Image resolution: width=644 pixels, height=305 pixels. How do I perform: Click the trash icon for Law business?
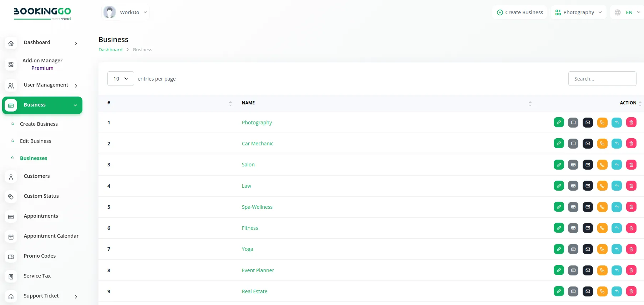point(631,186)
